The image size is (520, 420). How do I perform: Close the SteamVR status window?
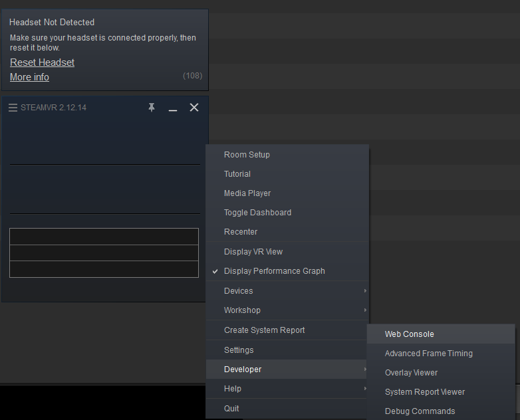194,108
